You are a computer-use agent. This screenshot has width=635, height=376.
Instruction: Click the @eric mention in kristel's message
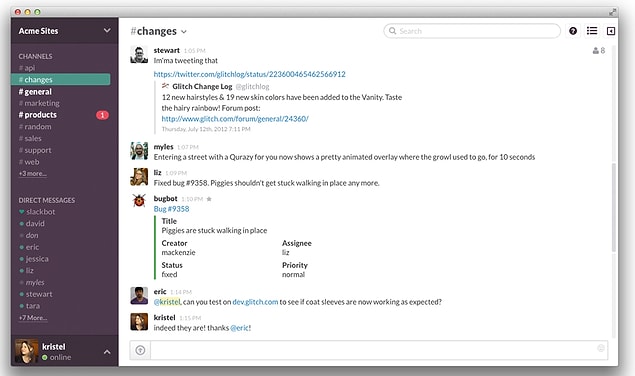239,328
